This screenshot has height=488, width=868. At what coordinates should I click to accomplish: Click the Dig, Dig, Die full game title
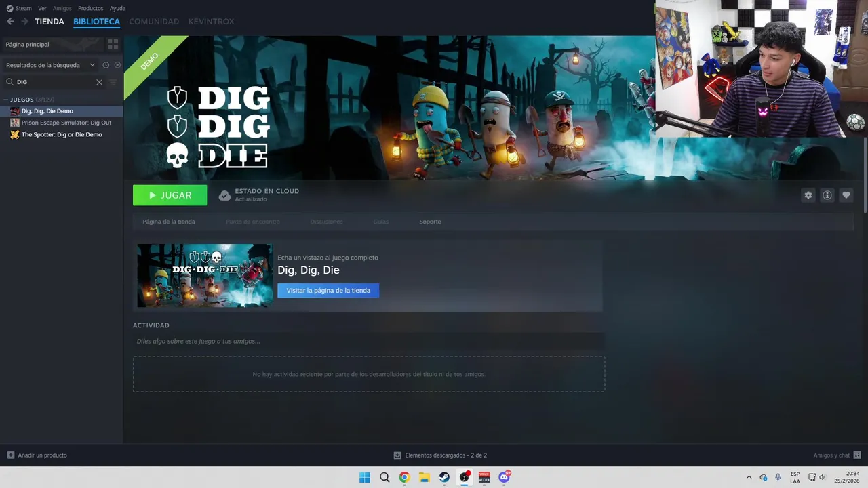click(309, 270)
